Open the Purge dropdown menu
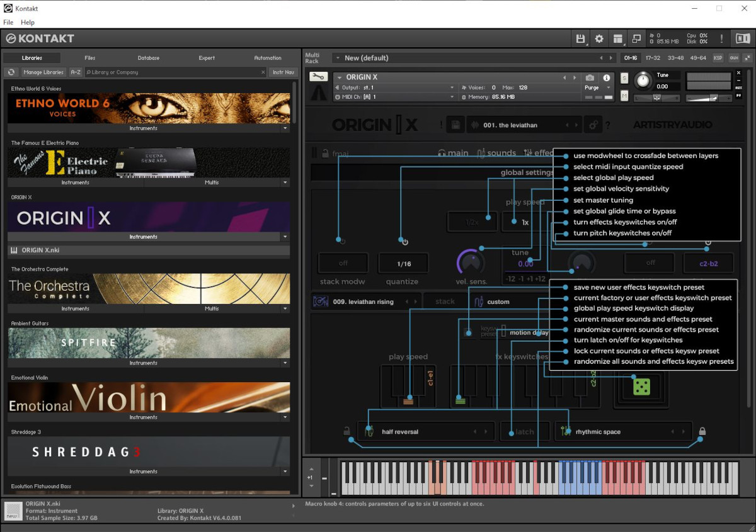This screenshot has width=756, height=532. 596,88
